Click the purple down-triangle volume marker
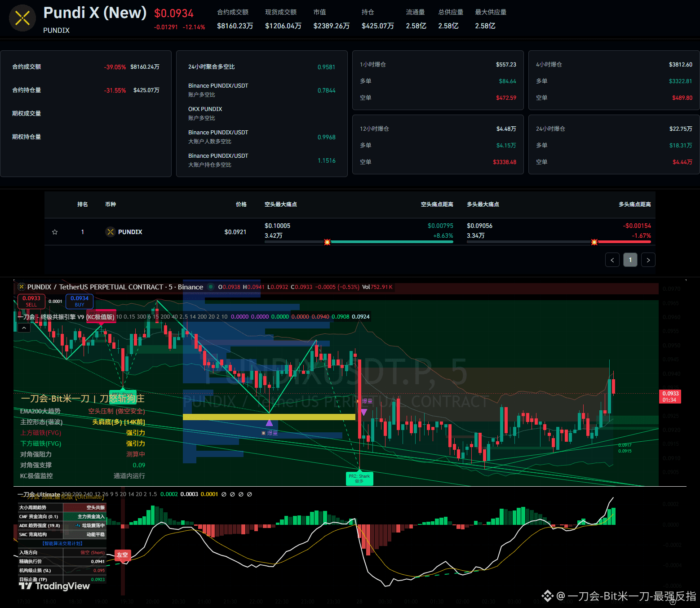Image resolution: width=700 pixels, height=608 pixels. tap(364, 412)
